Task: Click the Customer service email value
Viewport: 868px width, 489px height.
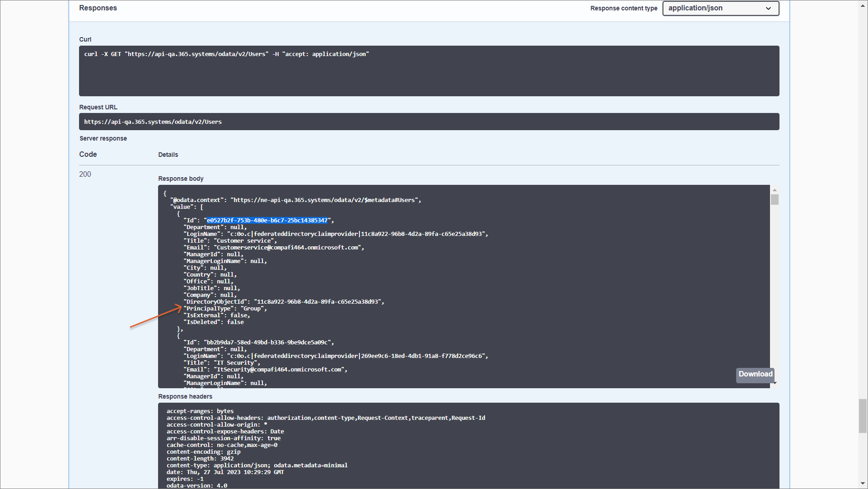Action: (x=287, y=248)
